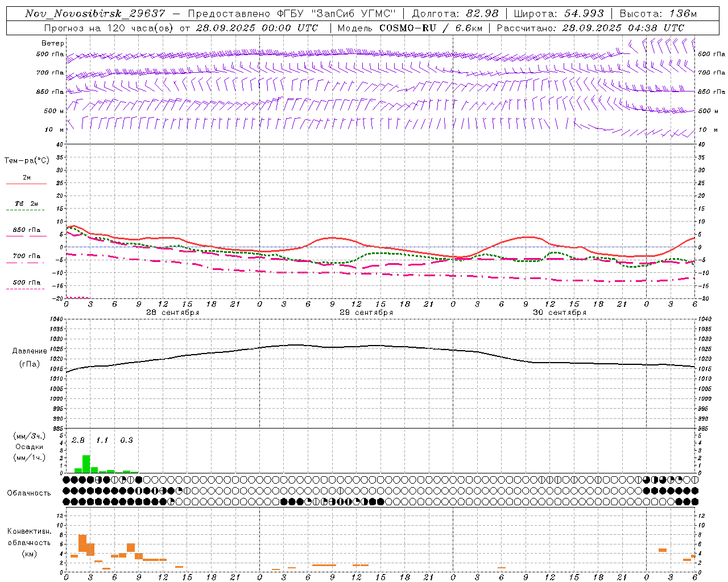This screenshot has width=728, height=582.
Task: Select the text Предоставлено ФГБУ "ЗапСиб УГМС"
Action: point(292,14)
